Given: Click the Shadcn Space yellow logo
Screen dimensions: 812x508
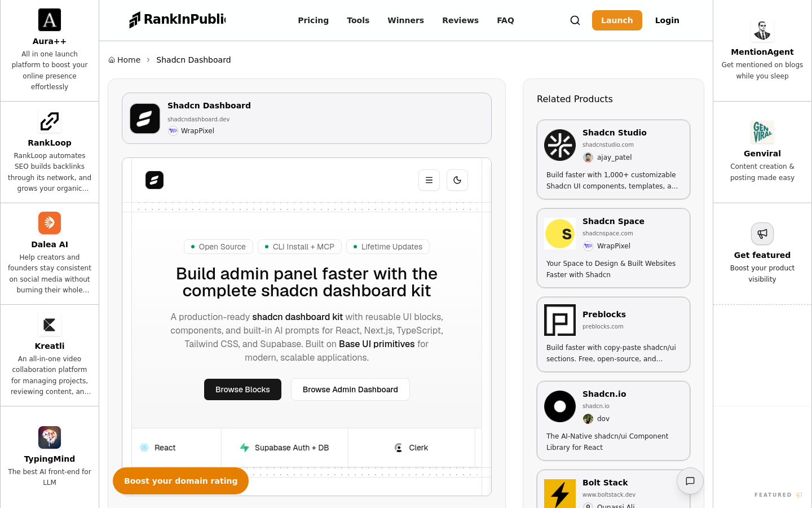Looking at the screenshot, I should pos(560,234).
